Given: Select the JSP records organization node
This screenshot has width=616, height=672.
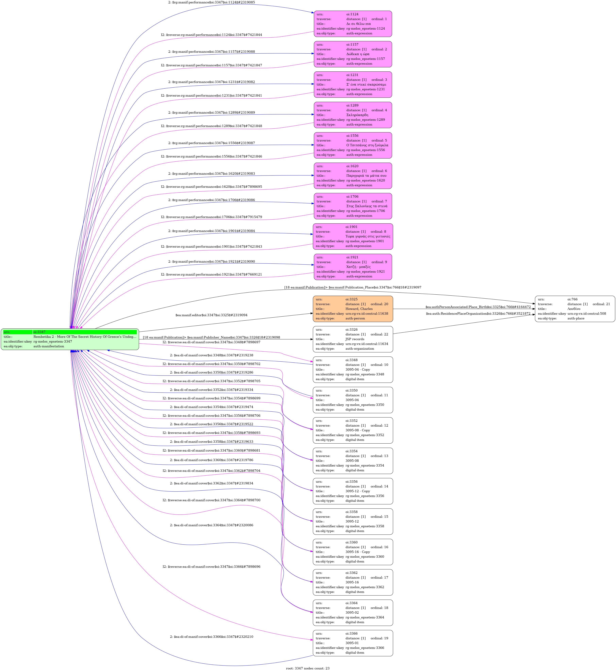Looking at the screenshot, I should tap(353, 339).
